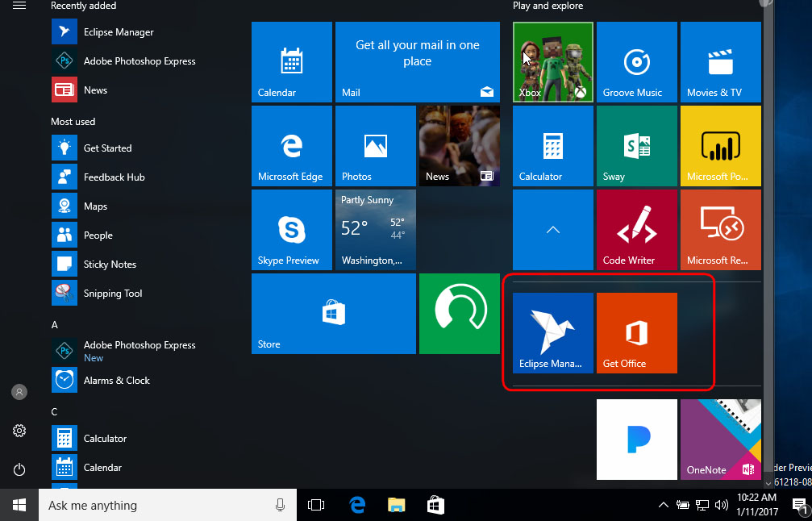Open the News live tile
812x521 pixels.
click(x=460, y=145)
